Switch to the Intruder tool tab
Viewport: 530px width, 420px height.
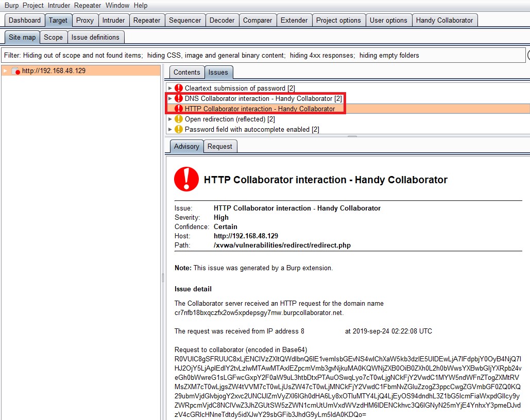pyautogui.click(x=113, y=20)
